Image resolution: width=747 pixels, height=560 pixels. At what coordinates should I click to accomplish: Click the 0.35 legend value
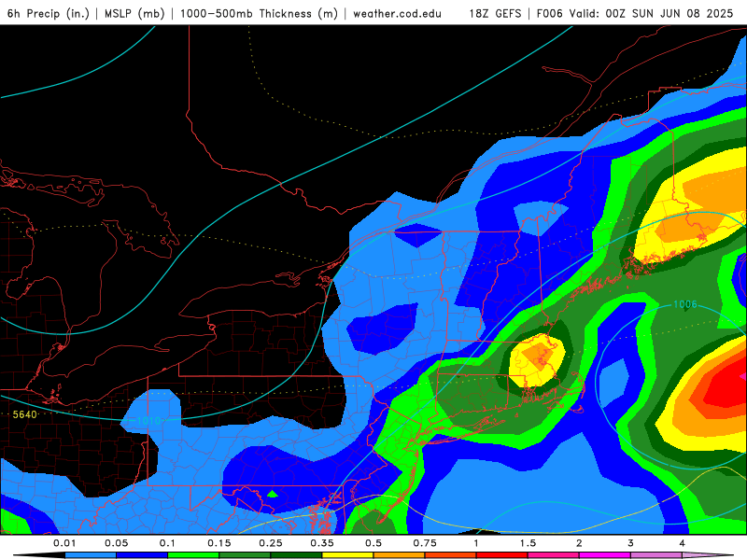coord(322,543)
